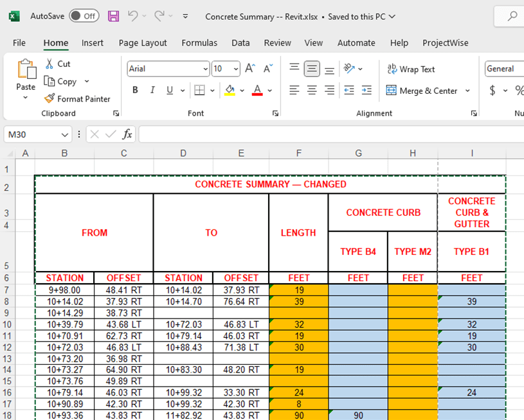Viewport: 524px width, 420px height.
Task: Open the Help tab
Action: point(399,43)
